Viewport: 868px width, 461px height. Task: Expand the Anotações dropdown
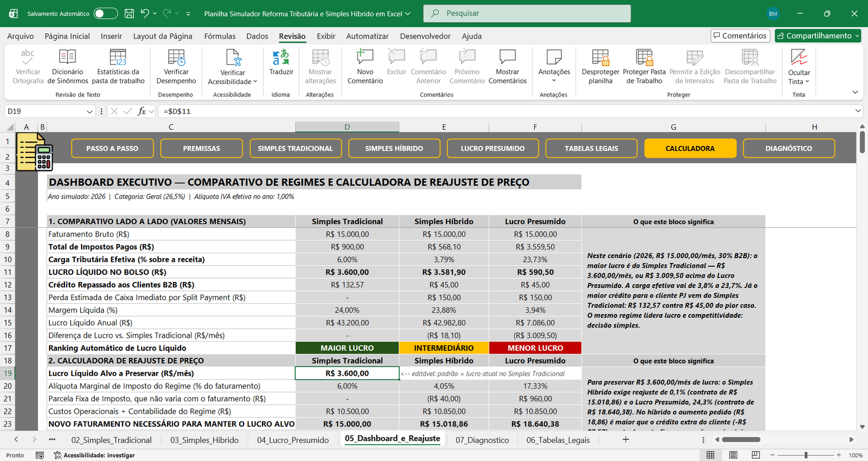click(x=554, y=81)
